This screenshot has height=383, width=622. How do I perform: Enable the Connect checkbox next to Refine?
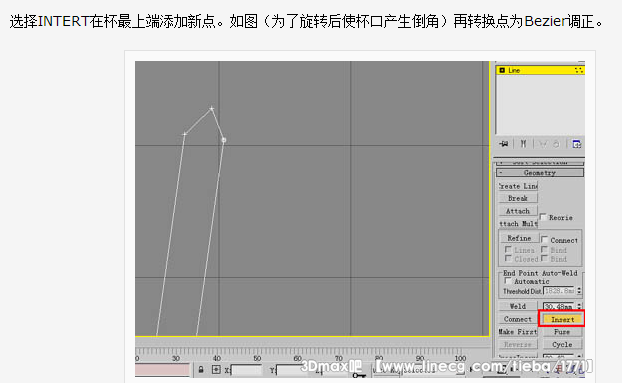click(545, 239)
